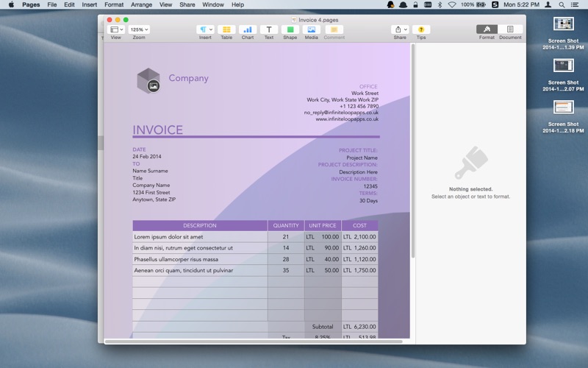Toggle the Document inspector panel
The image size is (588, 368).
(x=510, y=29)
